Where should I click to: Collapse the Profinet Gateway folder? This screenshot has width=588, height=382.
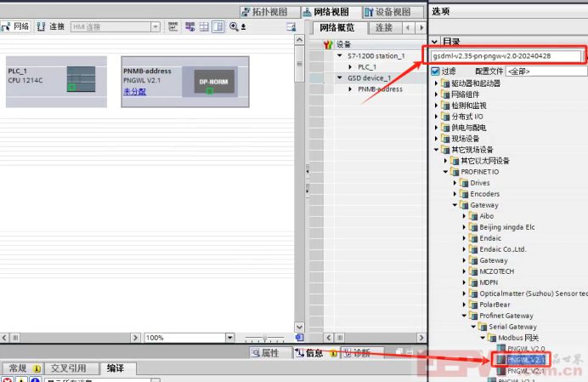[x=464, y=316]
